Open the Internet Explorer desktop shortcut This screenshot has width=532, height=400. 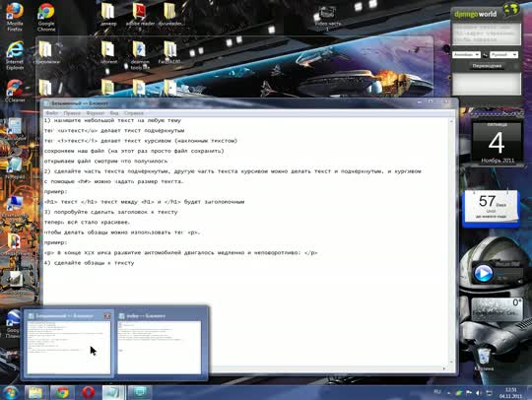(15, 55)
